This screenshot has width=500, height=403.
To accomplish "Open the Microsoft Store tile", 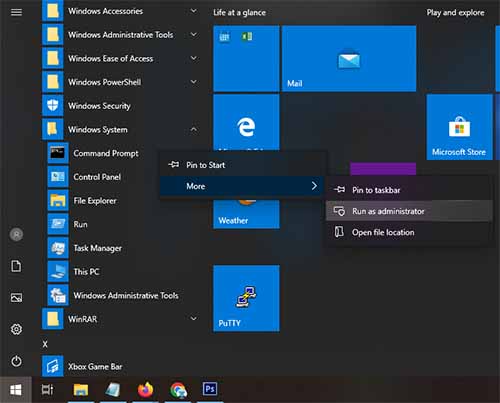I will point(459,127).
